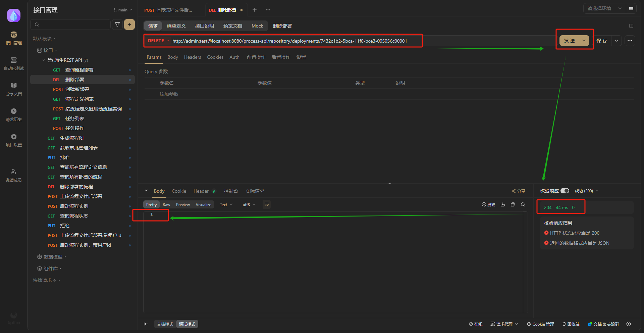Open the DELETE method dropdown
The height and width of the screenshot is (333, 644).
158,41
